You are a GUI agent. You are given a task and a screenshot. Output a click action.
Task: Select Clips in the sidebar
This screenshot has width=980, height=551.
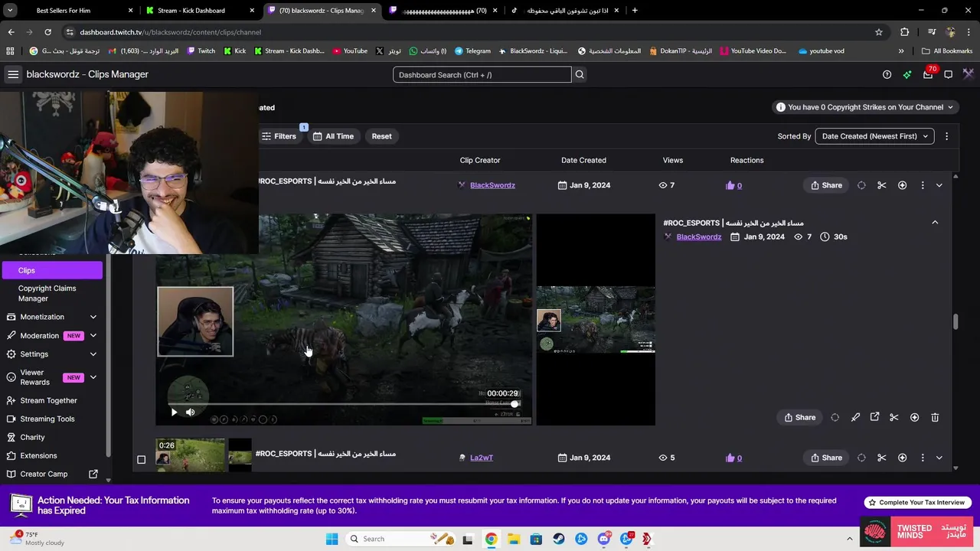click(52, 270)
